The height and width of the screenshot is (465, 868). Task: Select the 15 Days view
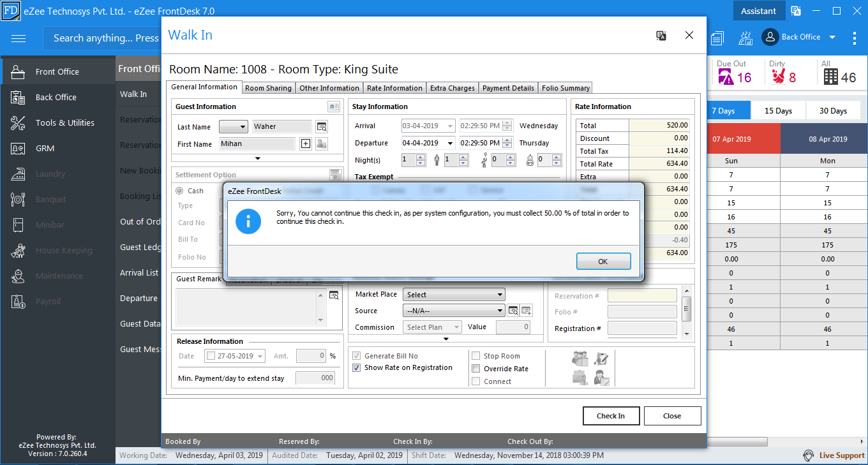[x=779, y=110]
